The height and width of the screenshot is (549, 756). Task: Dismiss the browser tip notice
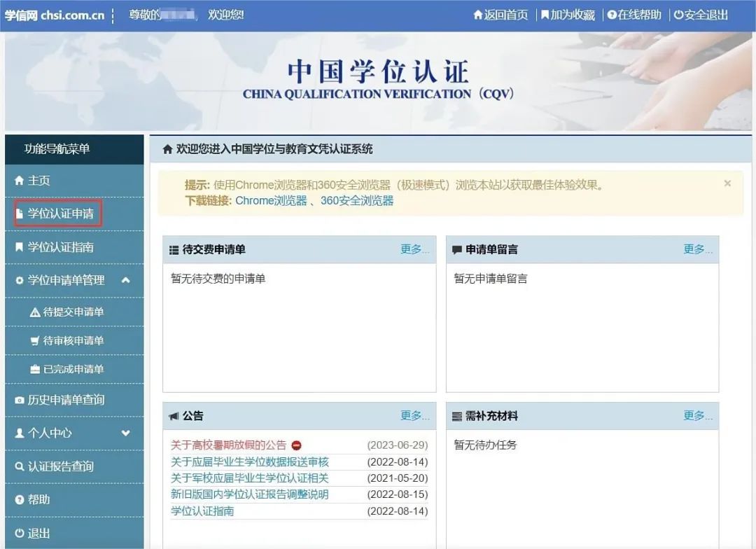[727, 183]
